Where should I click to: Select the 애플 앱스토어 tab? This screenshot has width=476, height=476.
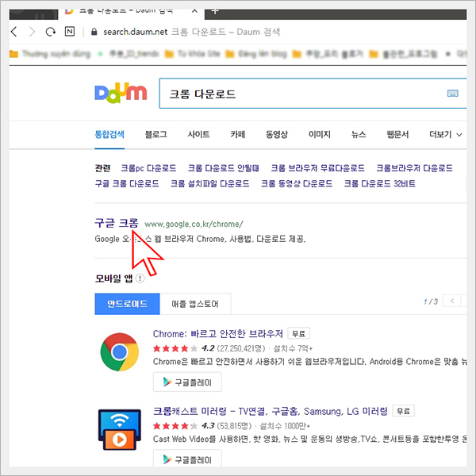[x=195, y=304]
